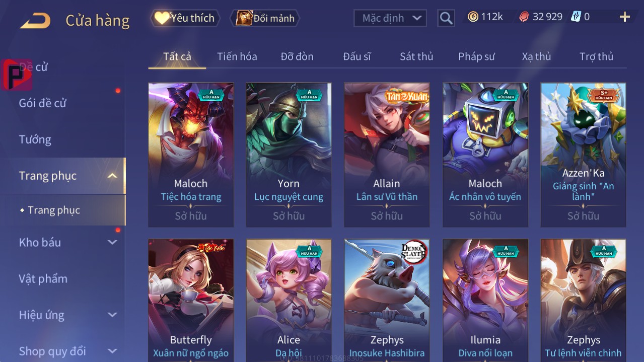This screenshot has height=362, width=644.
Task: Click the red ruby gem icon
Action: coord(524,17)
